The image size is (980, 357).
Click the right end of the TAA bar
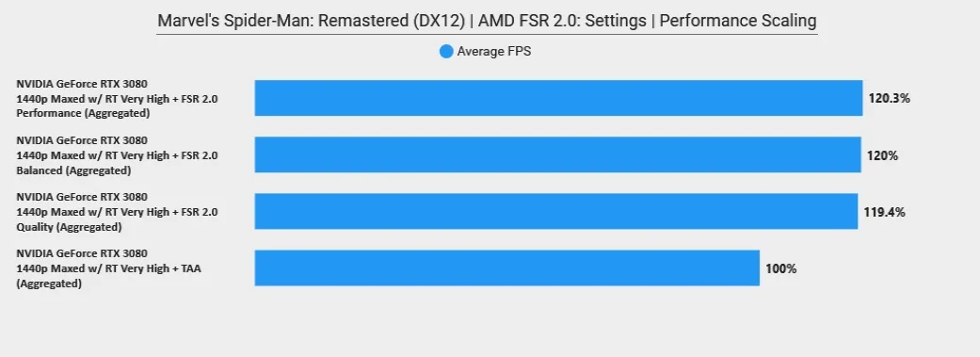pyautogui.click(x=756, y=268)
